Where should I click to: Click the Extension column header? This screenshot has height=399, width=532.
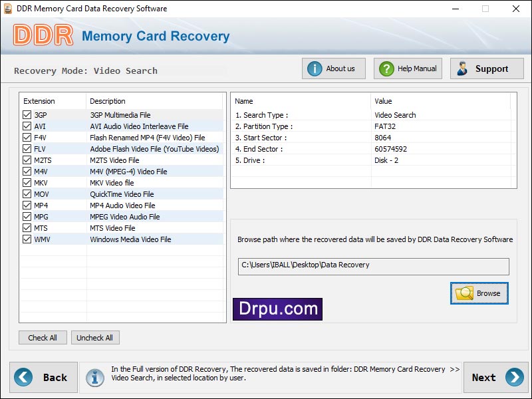point(39,100)
